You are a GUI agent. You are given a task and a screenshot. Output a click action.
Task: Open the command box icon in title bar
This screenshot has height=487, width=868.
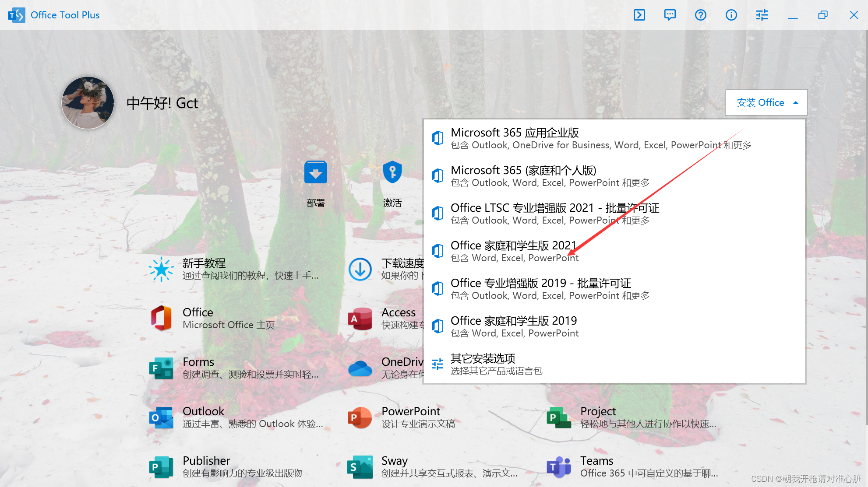tap(639, 15)
